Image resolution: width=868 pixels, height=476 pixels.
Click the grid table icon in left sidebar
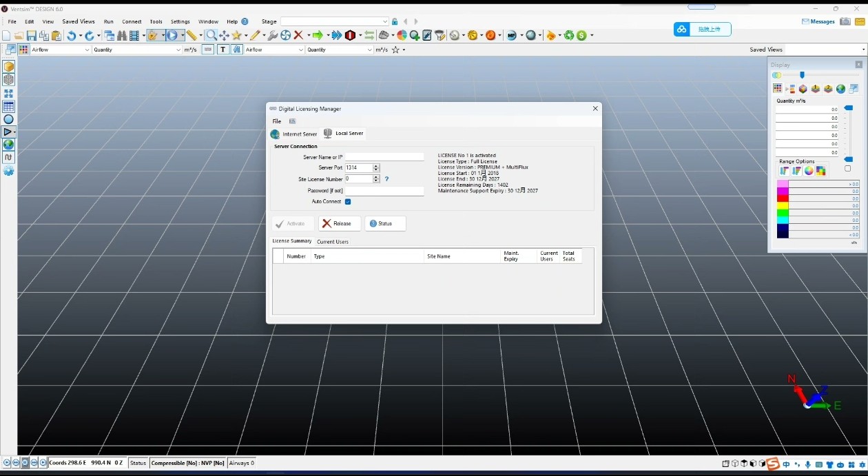pos(8,107)
